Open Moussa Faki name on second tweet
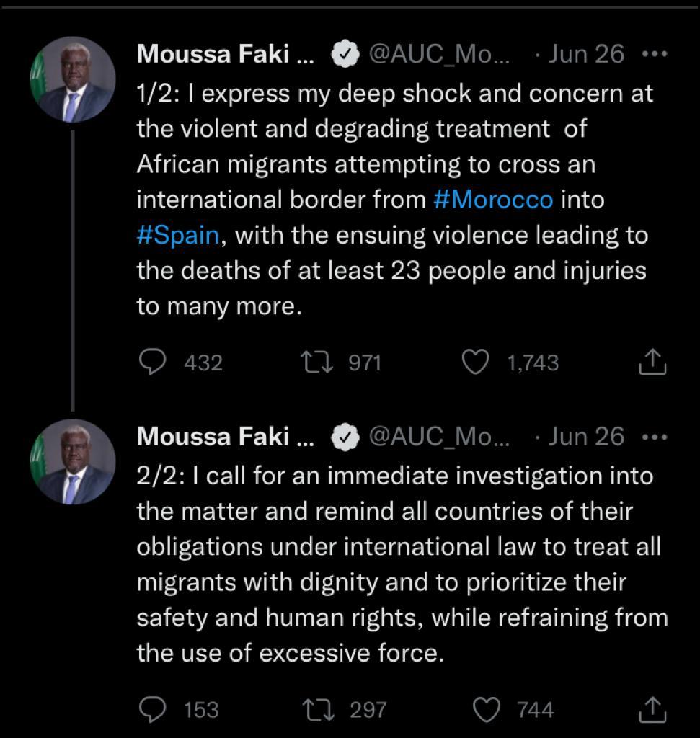Viewport: 700px width, 738px height. pos(225,437)
